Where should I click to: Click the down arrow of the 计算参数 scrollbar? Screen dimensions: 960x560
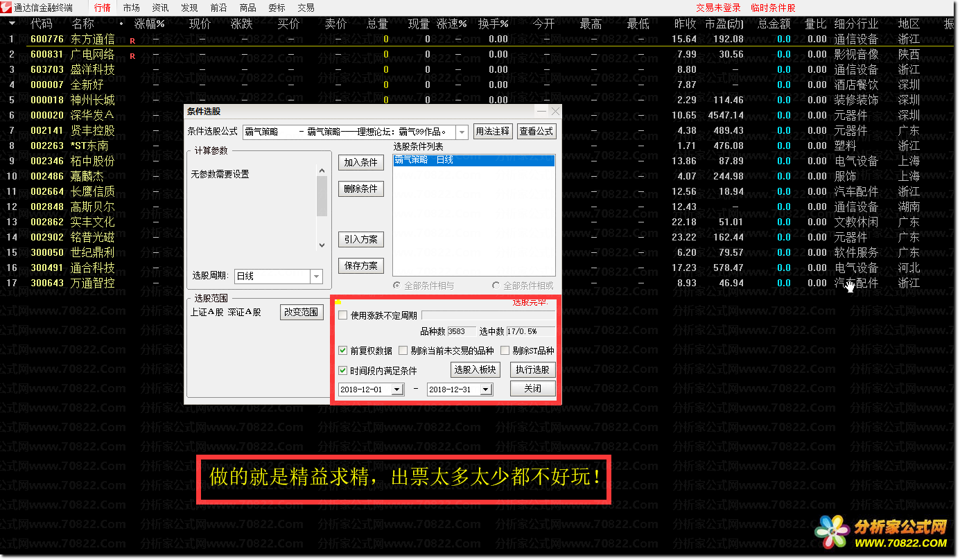pyautogui.click(x=322, y=245)
